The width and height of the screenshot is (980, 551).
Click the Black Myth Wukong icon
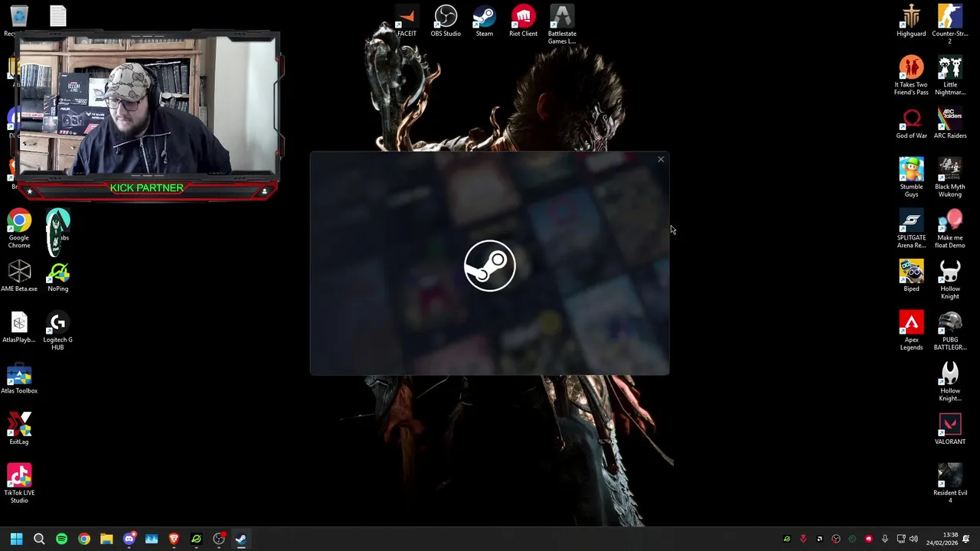click(x=950, y=178)
